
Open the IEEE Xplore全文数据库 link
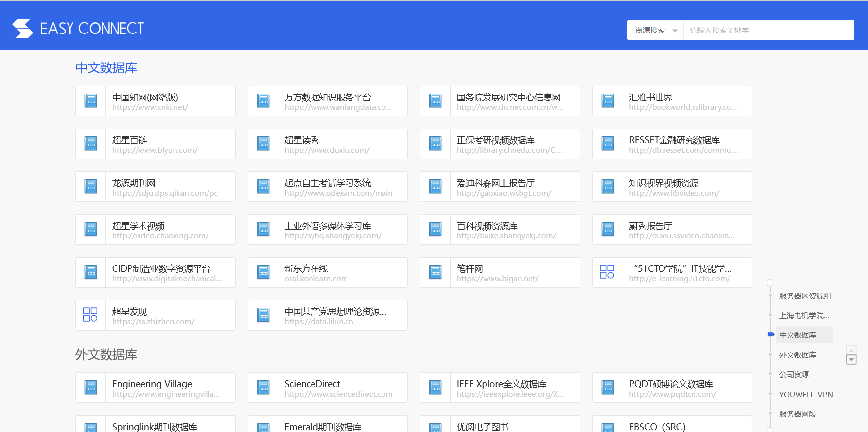point(500,388)
